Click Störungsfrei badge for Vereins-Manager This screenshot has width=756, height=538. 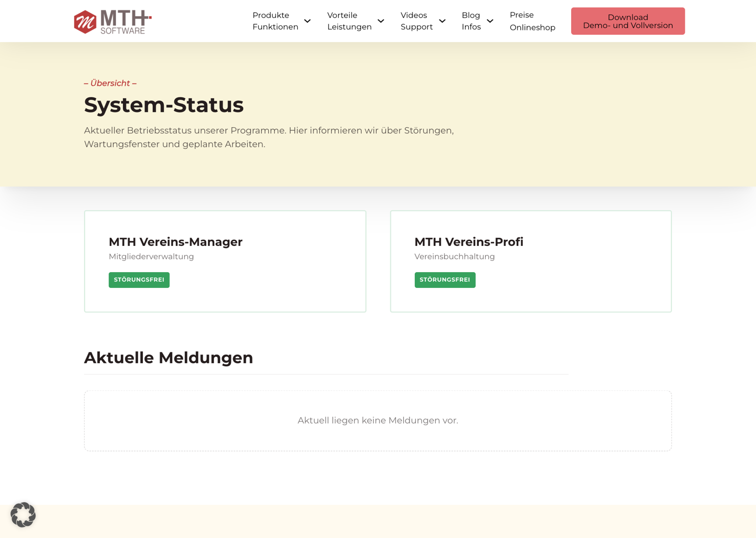[139, 280]
